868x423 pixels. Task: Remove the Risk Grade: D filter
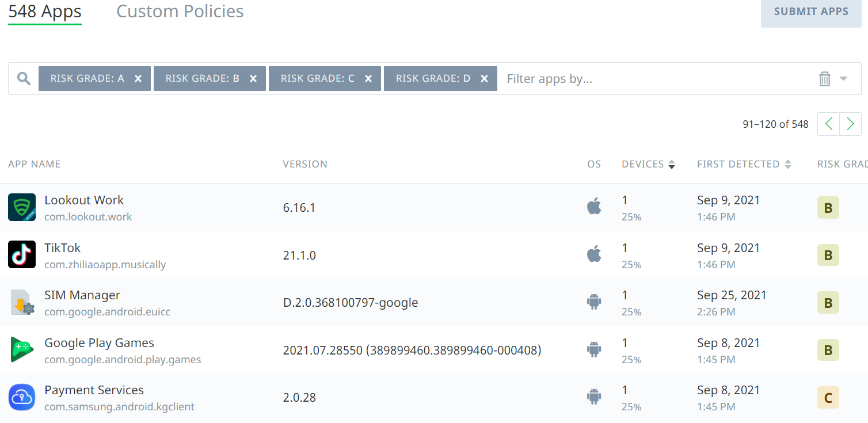pyautogui.click(x=485, y=79)
